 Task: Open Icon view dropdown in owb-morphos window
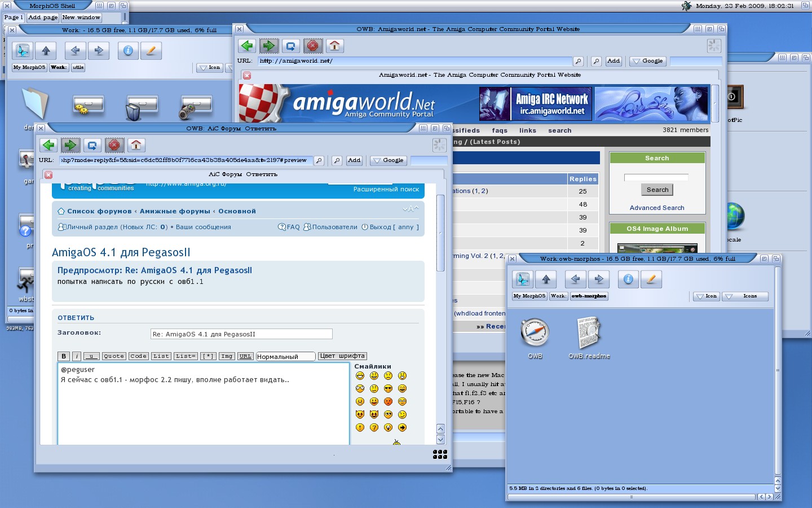click(707, 296)
